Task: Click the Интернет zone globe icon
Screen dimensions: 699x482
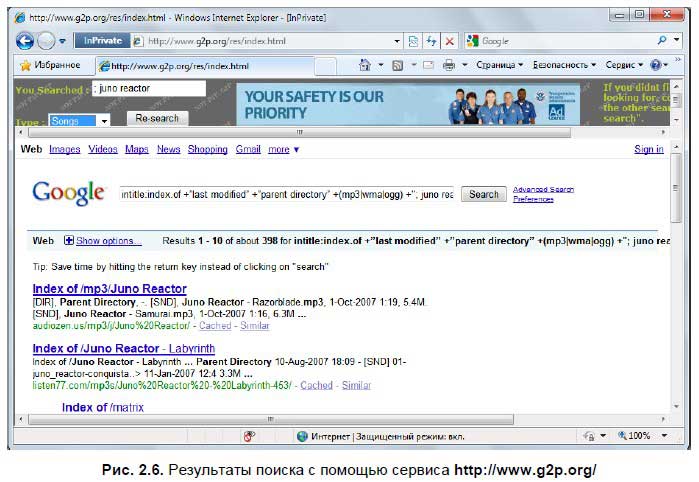Action: 302,437
